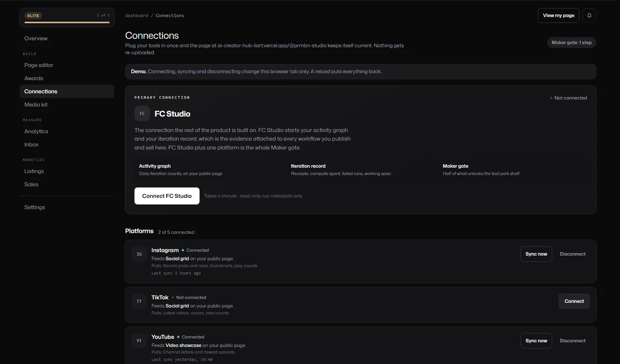Open Sales in the sidebar
The width and height of the screenshot is (620, 364).
coord(67,184)
